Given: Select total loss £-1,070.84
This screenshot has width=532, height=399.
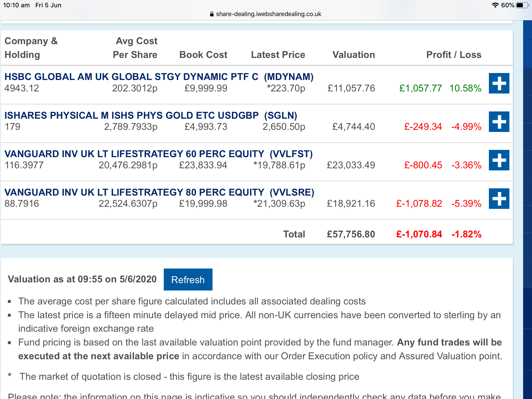Looking at the screenshot, I should coord(419,234).
